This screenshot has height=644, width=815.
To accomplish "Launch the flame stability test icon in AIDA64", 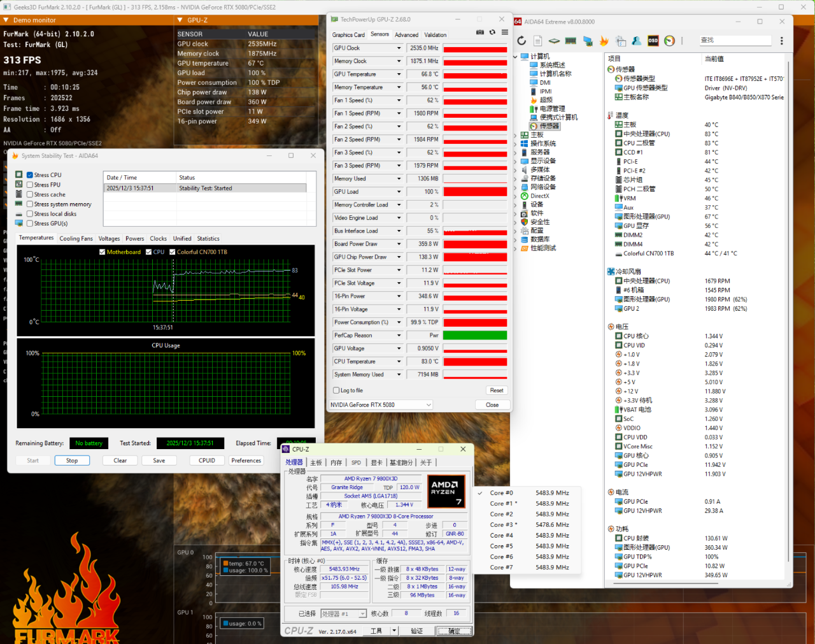I will click(x=604, y=41).
